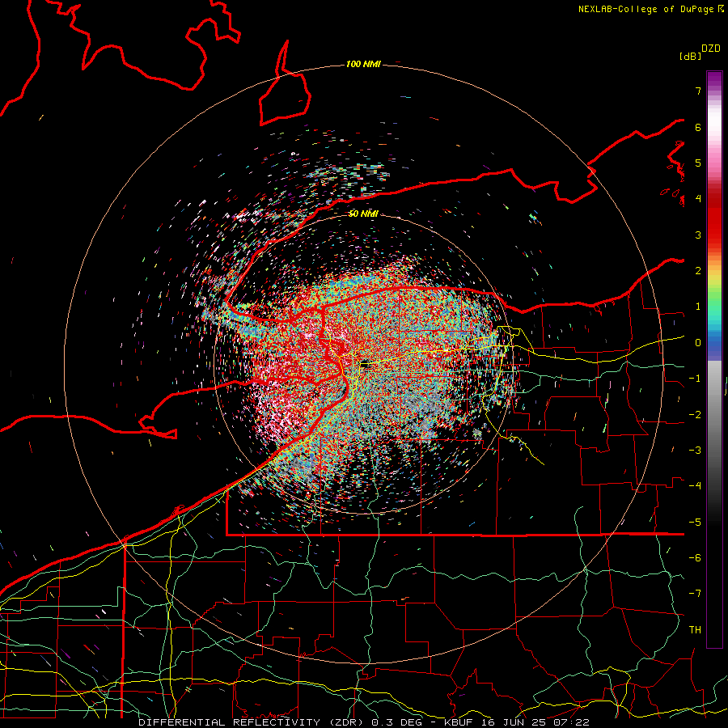The height and width of the screenshot is (728, 728).
Task: Click the 7 value on color scale
Action: click(698, 91)
